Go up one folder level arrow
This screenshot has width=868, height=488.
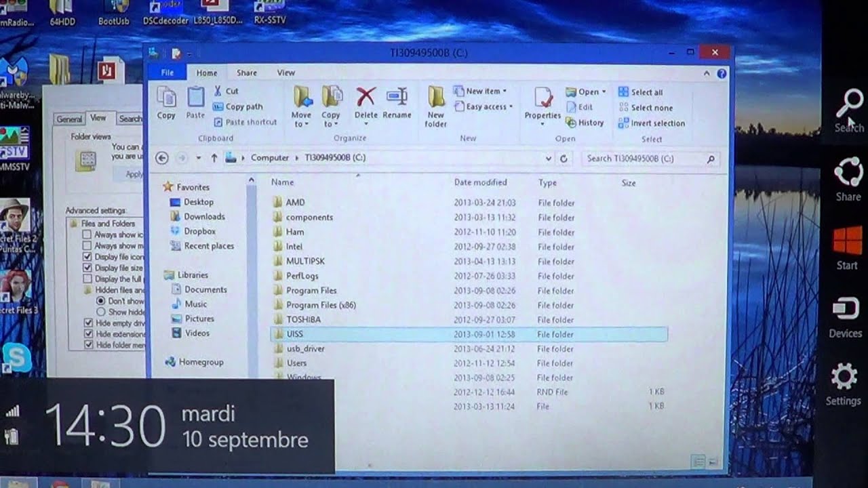tap(214, 158)
